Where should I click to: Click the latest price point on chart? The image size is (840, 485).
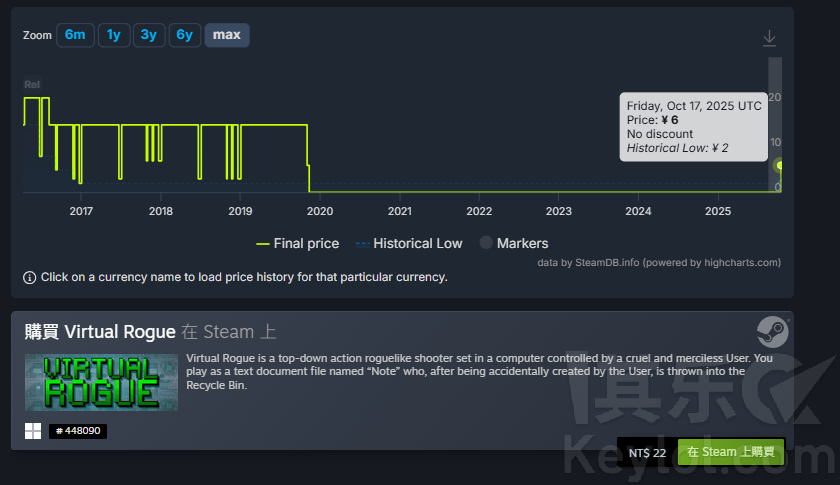click(779, 166)
